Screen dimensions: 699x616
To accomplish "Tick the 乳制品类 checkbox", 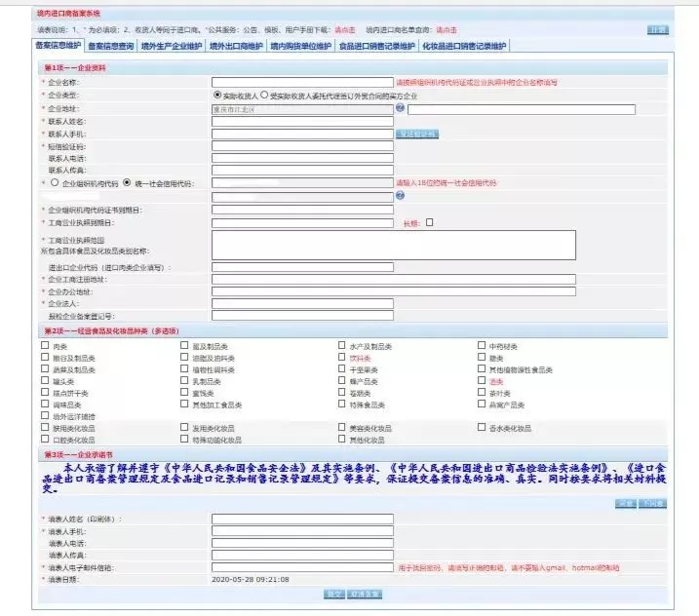I will click(x=185, y=381).
